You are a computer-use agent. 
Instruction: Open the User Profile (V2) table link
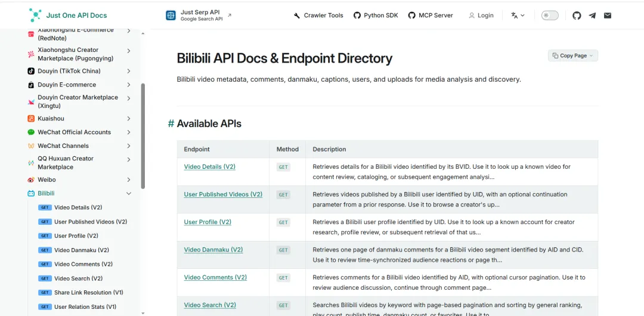pos(208,222)
